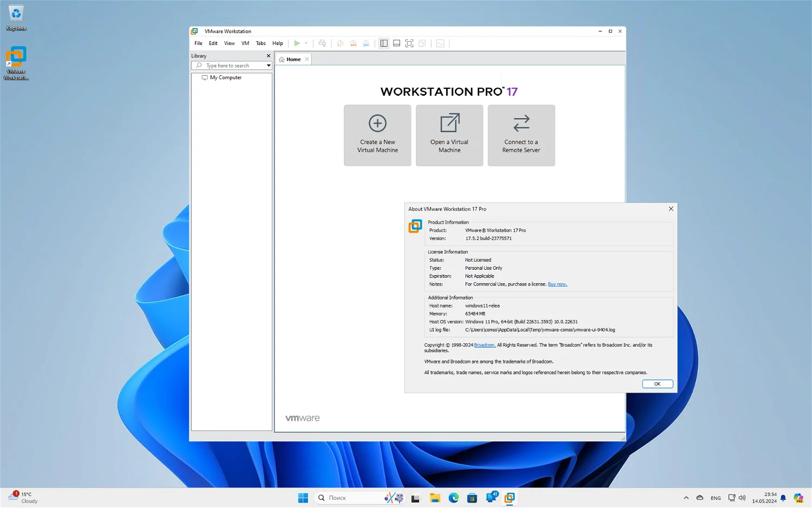
Task: Switch ENG input language indicator
Action: 716,498
